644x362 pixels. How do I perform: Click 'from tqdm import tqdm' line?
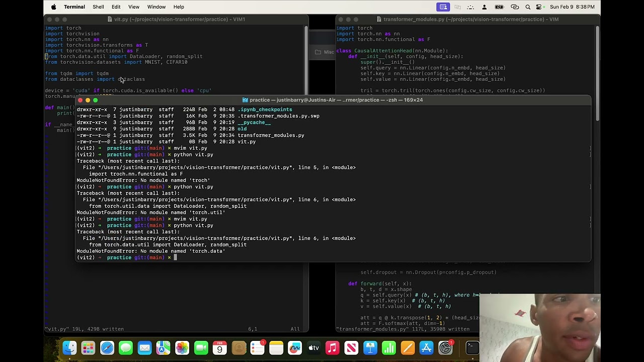[76, 73]
